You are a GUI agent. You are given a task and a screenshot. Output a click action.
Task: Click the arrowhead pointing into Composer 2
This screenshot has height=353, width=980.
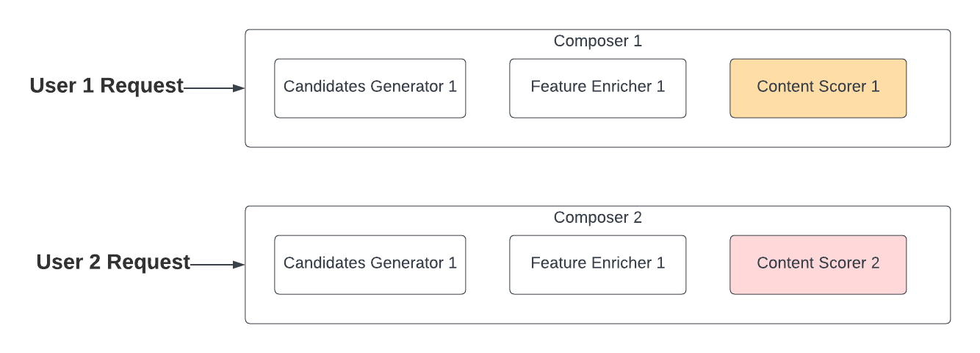[238, 265]
